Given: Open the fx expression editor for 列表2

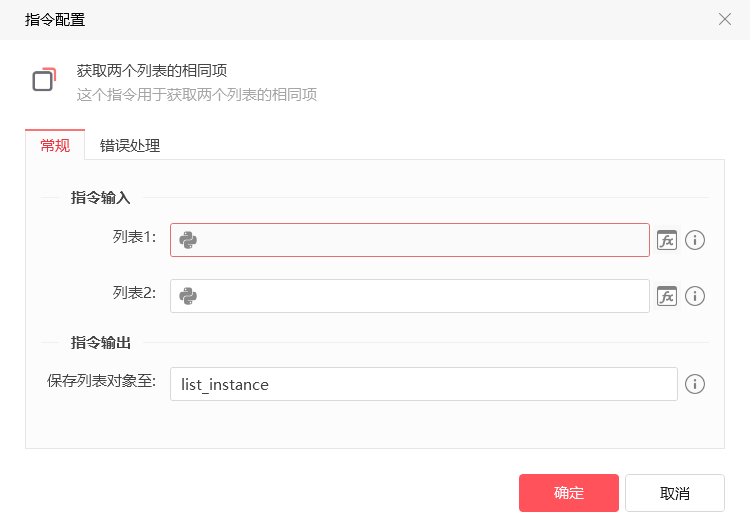Looking at the screenshot, I should point(667,296).
